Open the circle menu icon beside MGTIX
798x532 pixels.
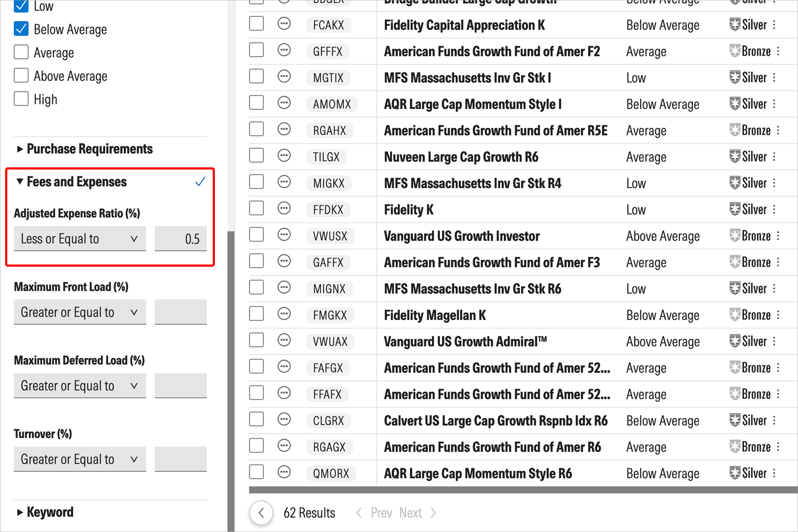[284, 76]
